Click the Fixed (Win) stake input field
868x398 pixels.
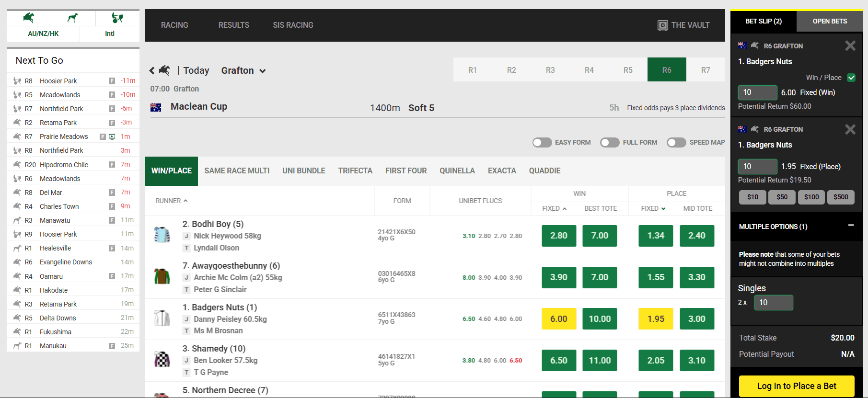tap(757, 92)
